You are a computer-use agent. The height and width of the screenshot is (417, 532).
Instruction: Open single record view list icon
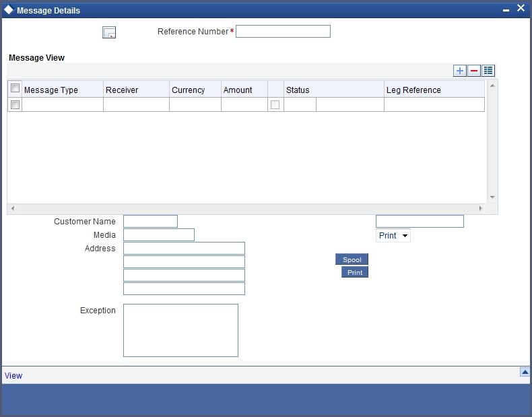coord(488,71)
